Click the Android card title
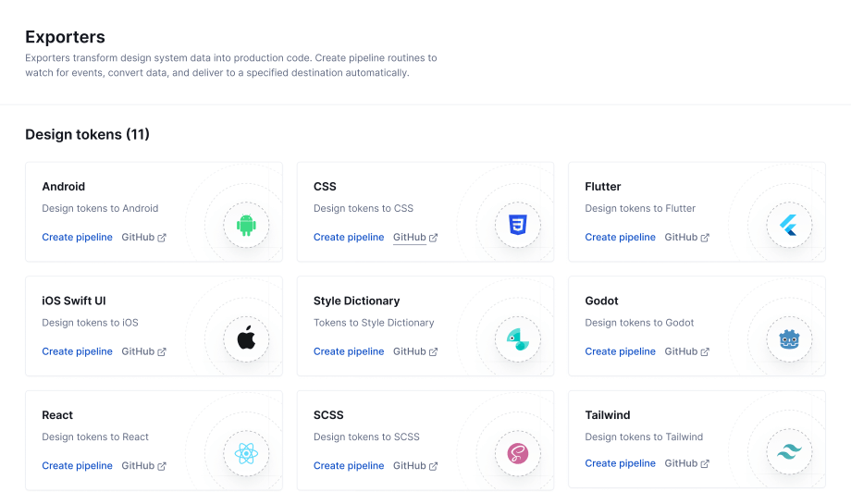851x504 pixels. coord(64,187)
